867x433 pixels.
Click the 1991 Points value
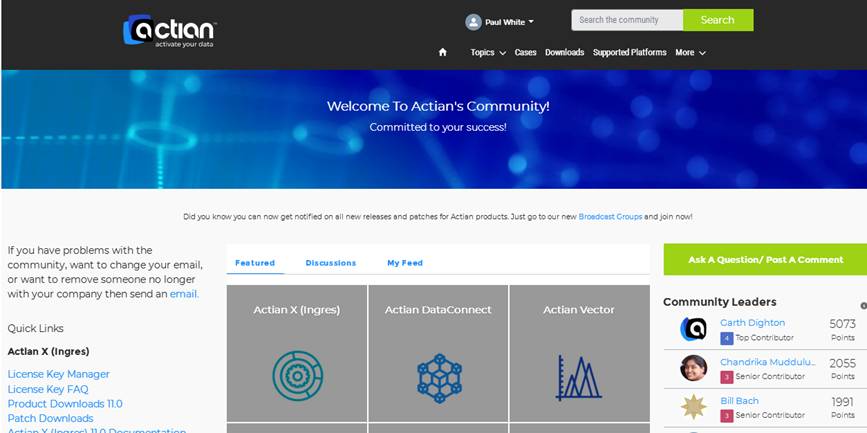[843, 402]
